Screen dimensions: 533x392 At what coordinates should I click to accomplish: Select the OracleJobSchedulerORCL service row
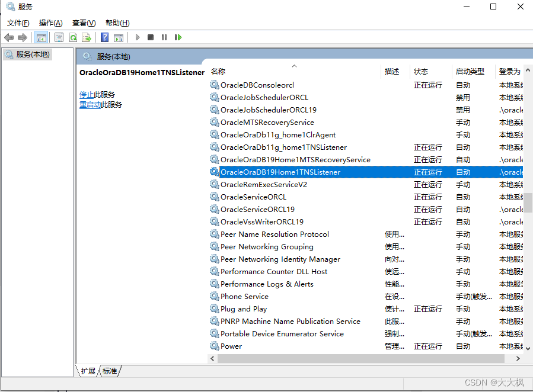(x=366, y=97)
